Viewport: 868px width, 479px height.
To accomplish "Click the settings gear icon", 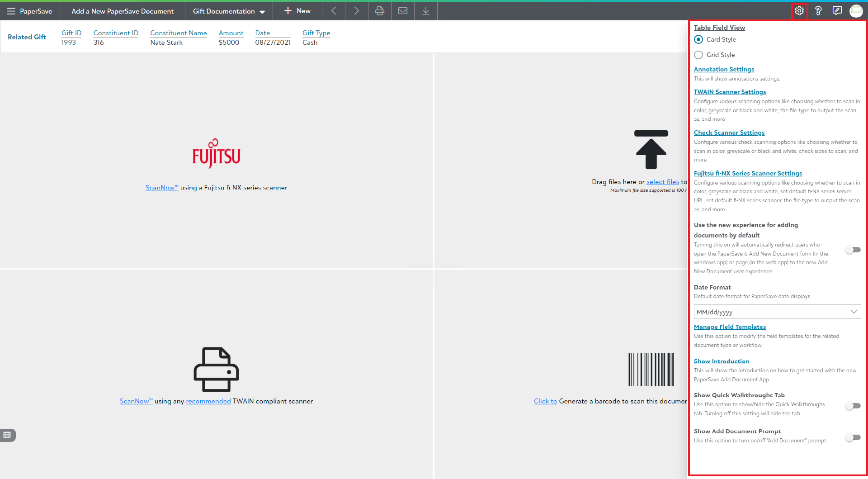I will (799, 11).
